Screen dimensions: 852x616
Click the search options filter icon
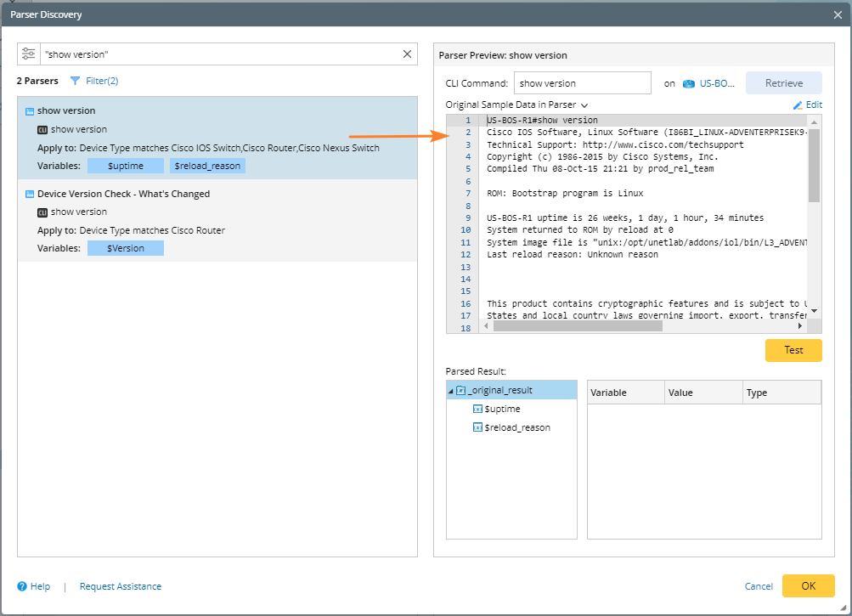click(30, 54)
